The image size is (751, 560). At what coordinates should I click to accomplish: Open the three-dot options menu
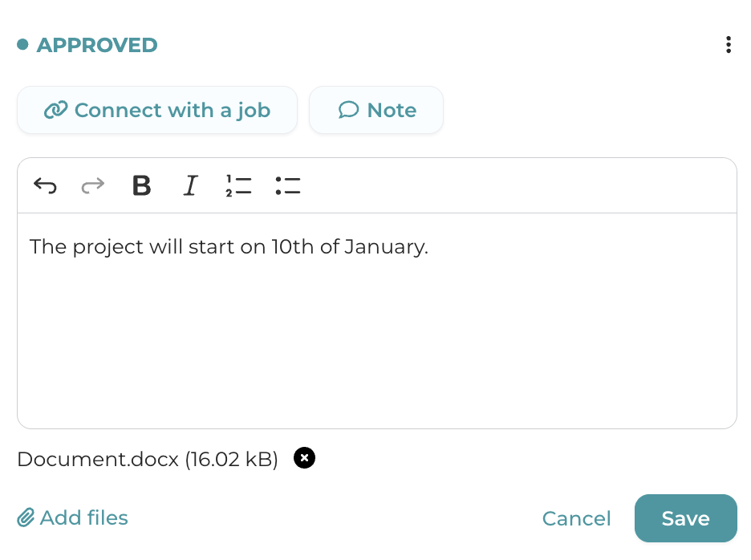[728, 45]
